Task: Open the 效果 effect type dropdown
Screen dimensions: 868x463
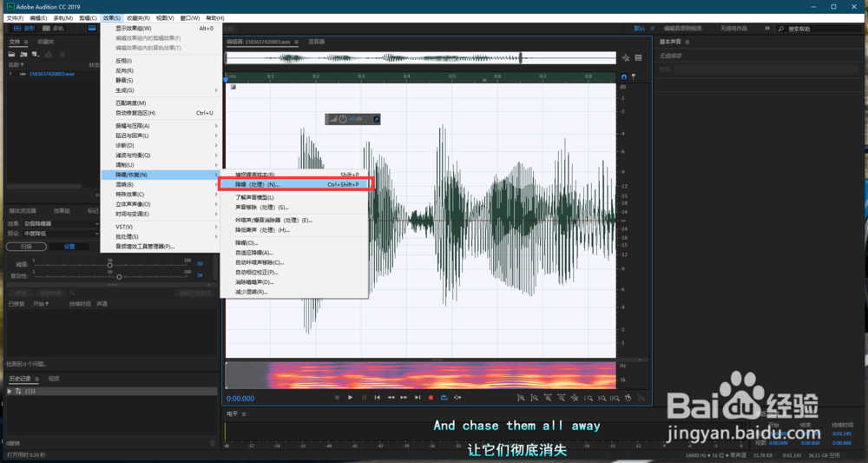Action: [x=61, y=224]
